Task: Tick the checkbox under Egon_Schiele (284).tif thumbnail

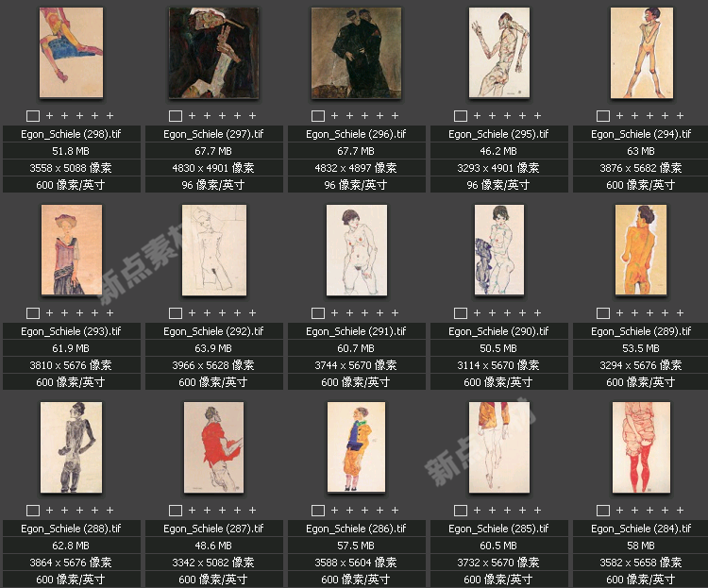Action: (x=603, y=511)
